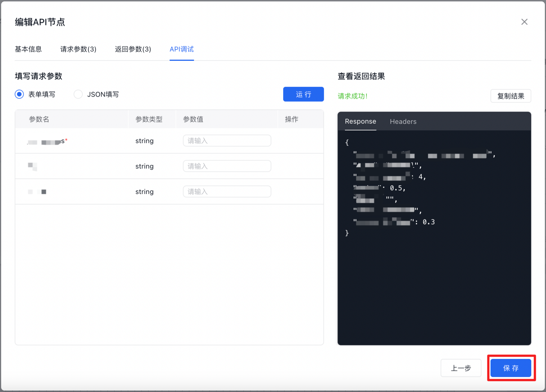
Task: Click the 查看返回结果 heading
Action: click(361, 76)
